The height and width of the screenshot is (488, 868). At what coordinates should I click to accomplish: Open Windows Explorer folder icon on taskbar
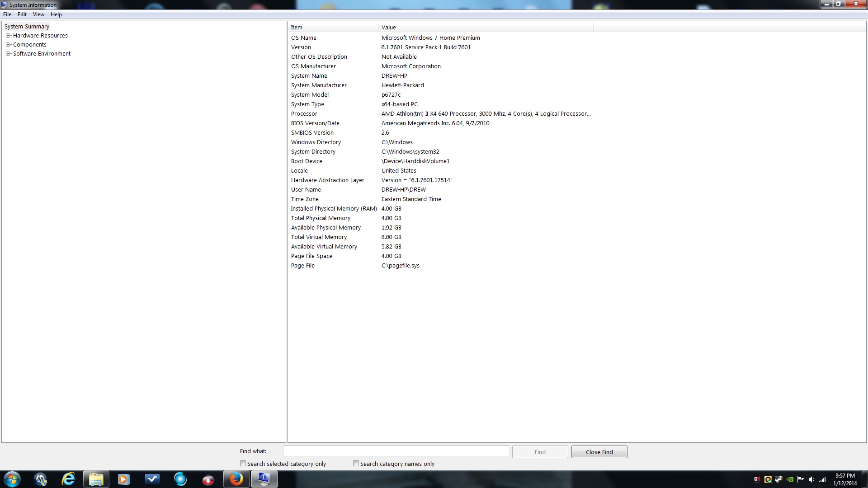point(96,479)
